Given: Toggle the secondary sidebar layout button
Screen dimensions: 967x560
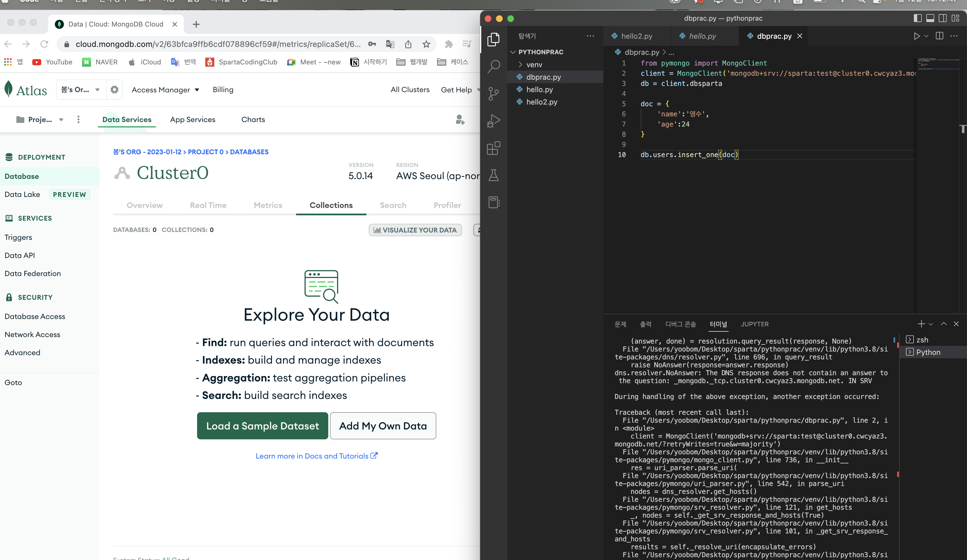Looking at the screenshot, I should coord(942,18).
